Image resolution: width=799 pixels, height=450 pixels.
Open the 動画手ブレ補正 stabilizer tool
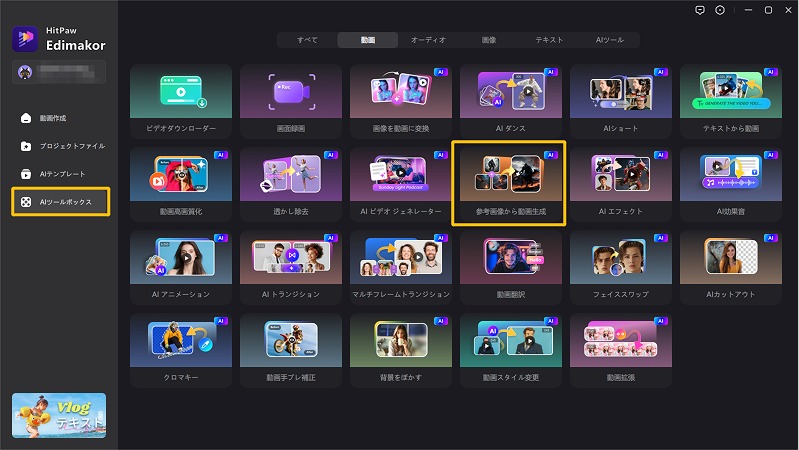click(291, 350)
